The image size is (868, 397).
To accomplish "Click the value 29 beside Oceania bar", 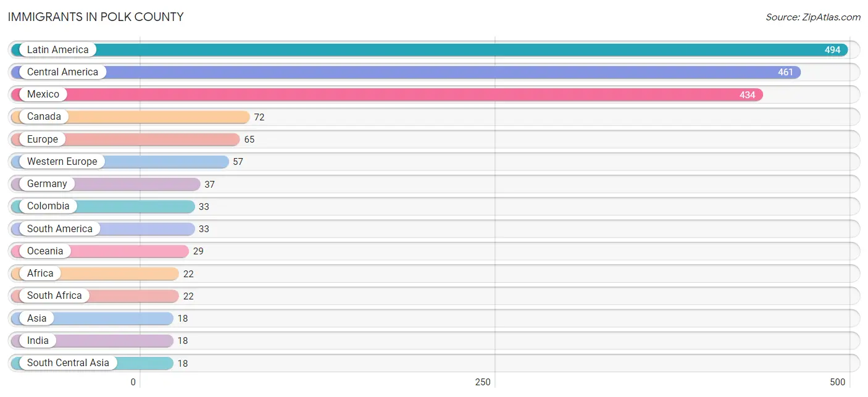I will pos(198,251).
